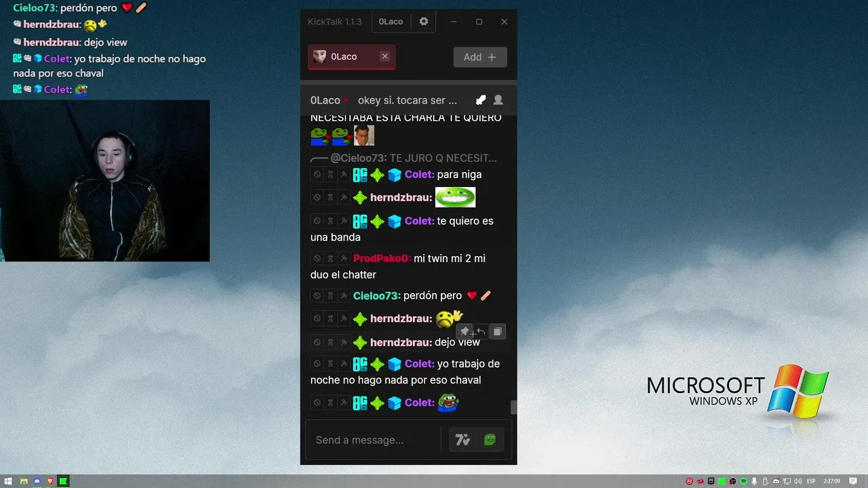The image size is (868, 488).
Task: Open Brave browser from the taskbar
Action: point(50,481)
